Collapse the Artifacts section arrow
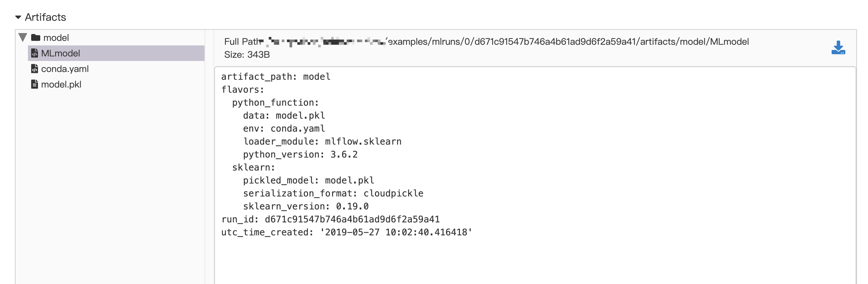The height and width of the screenshot is (284, 868). click(18, 17)
